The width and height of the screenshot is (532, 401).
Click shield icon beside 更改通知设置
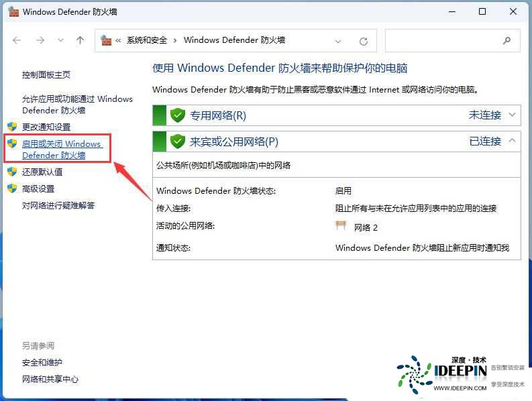pyautogui.click(x=12, y=127)
